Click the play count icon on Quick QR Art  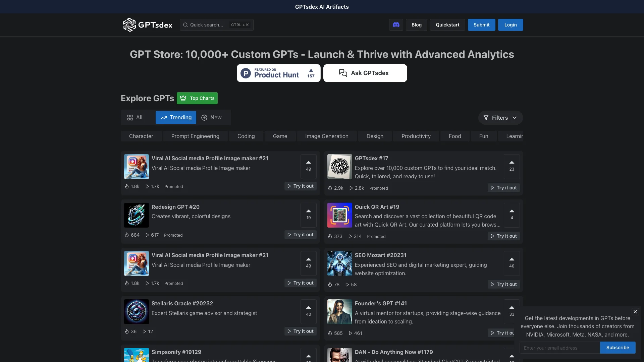[x=350, y=236]
